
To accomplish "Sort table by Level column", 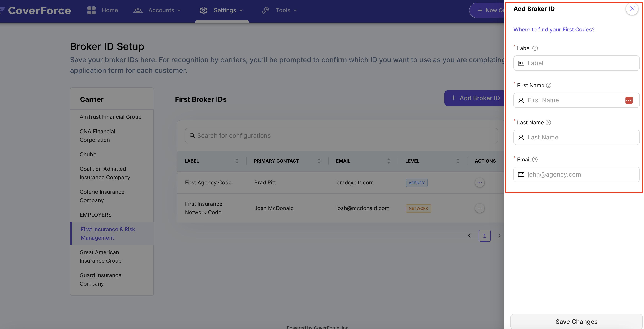I will (x=458, y=161).
